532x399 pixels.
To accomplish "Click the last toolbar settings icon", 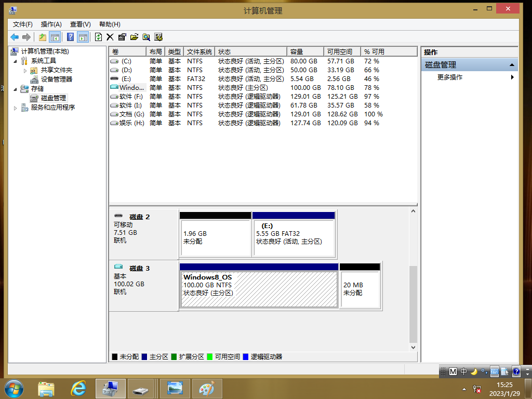I will (x=158, y=37).
